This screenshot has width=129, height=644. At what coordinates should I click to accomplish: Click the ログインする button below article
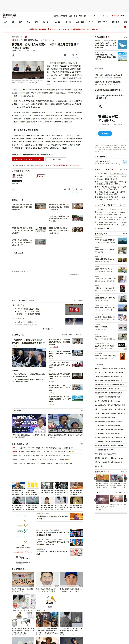[x=56, y=159]
